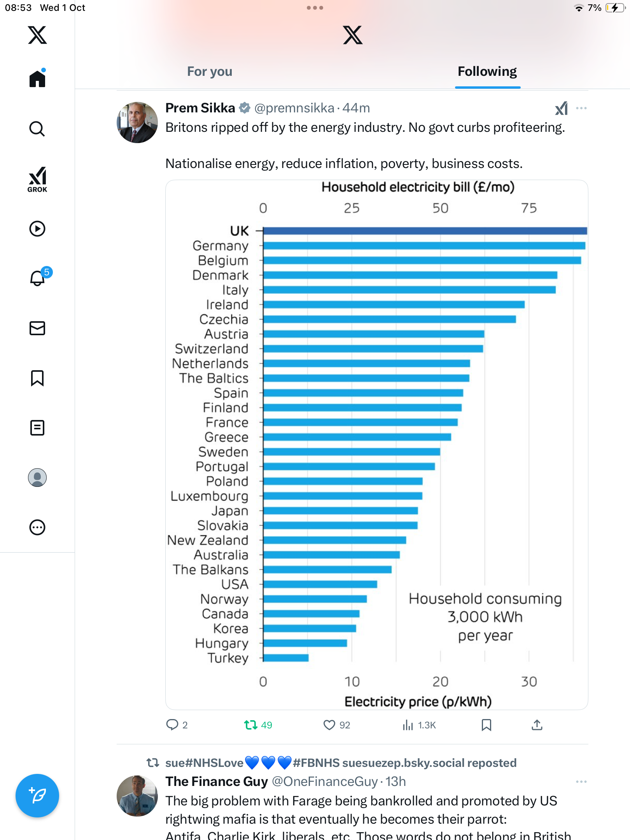
Task: Open @premnsikka profile handle link
Action: click(x=294, y=108)
